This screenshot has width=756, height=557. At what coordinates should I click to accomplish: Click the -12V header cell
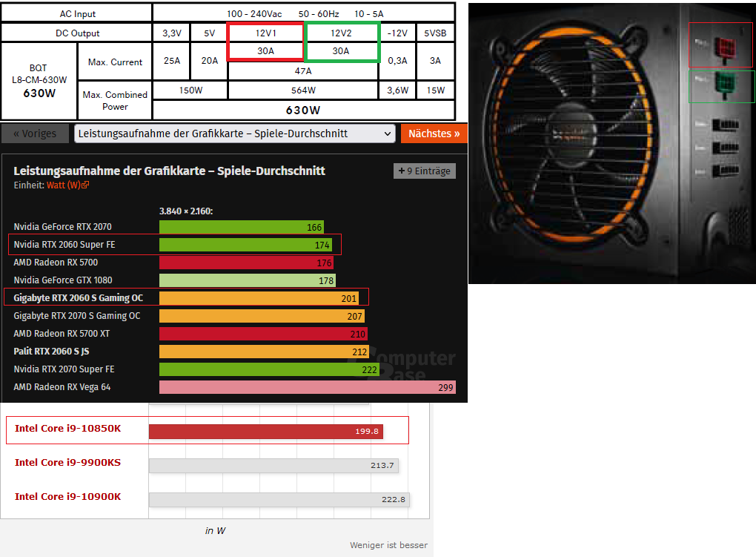pos(397,33)
